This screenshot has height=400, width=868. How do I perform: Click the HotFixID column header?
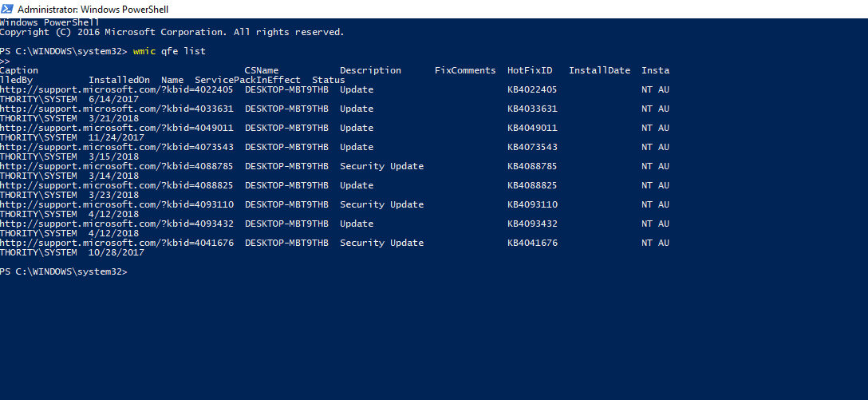530,70
